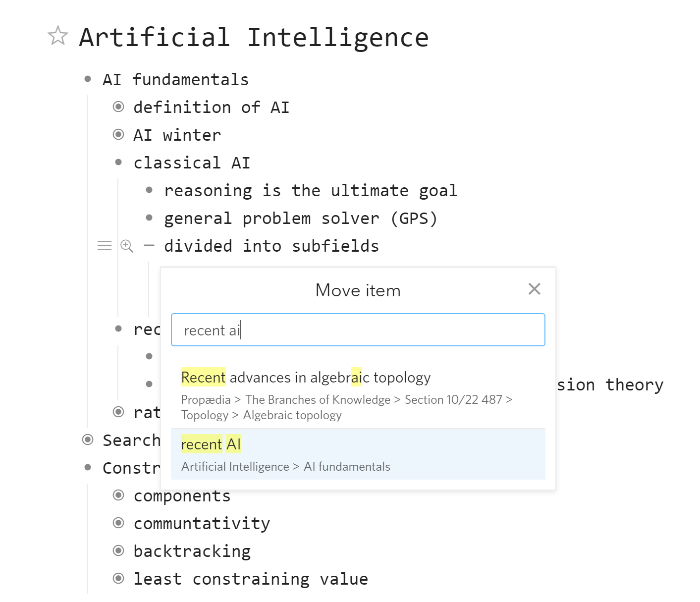Close the Move item dialog

tap(534, 289)
